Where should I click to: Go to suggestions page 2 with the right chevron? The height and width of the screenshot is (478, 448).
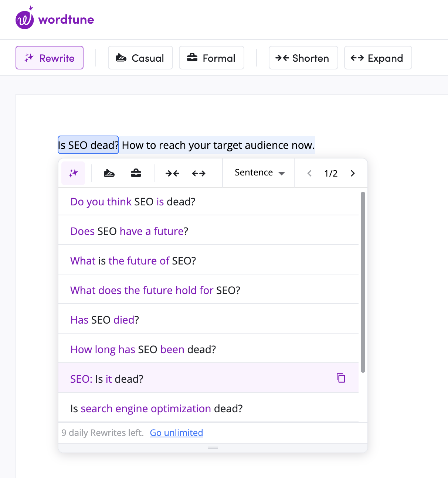tap(352, 173)
